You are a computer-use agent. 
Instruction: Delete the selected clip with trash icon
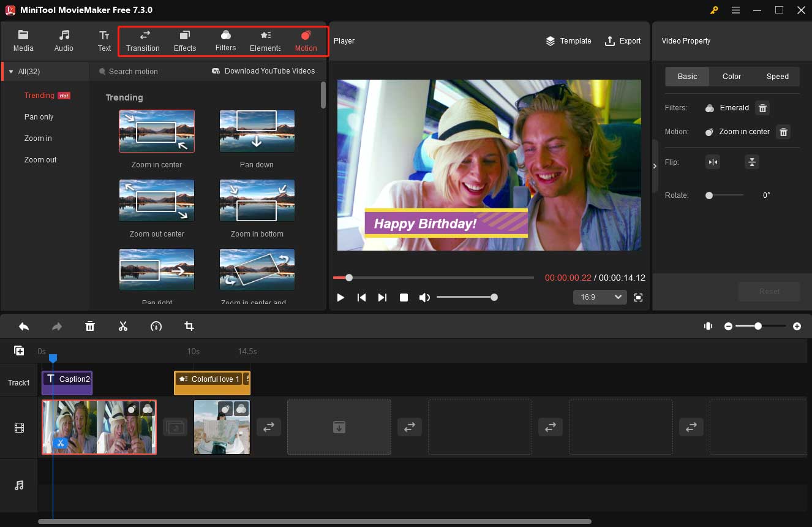click(x=90, y=327)
